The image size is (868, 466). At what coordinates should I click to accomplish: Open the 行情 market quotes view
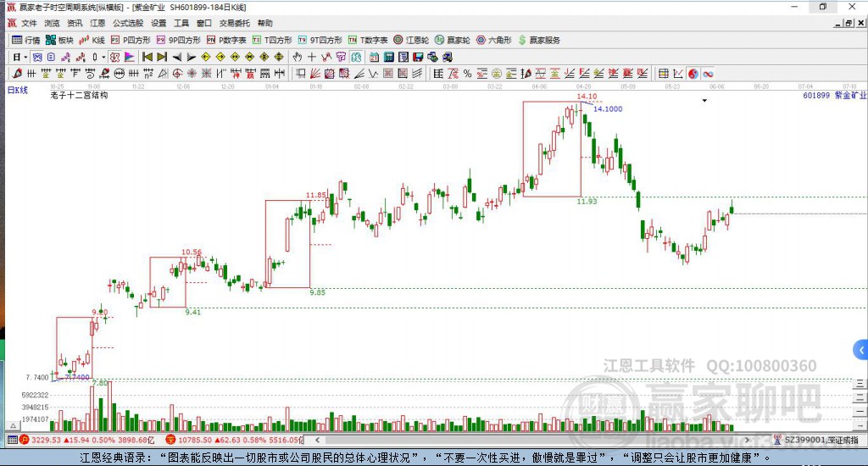pos(26,40)
